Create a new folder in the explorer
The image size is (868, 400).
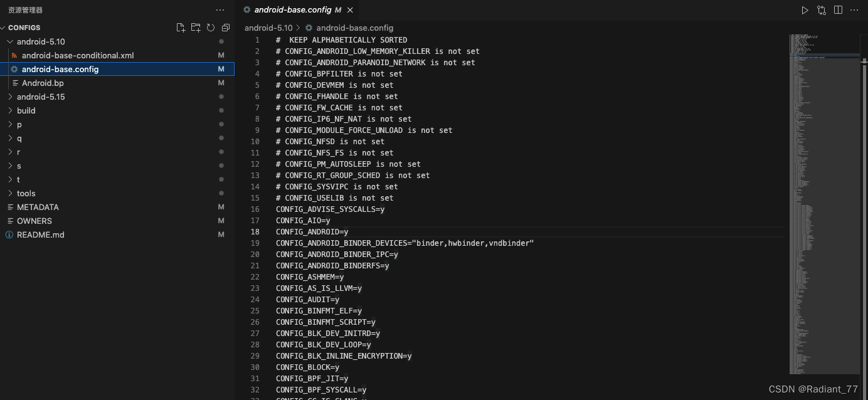click(196, 28)
